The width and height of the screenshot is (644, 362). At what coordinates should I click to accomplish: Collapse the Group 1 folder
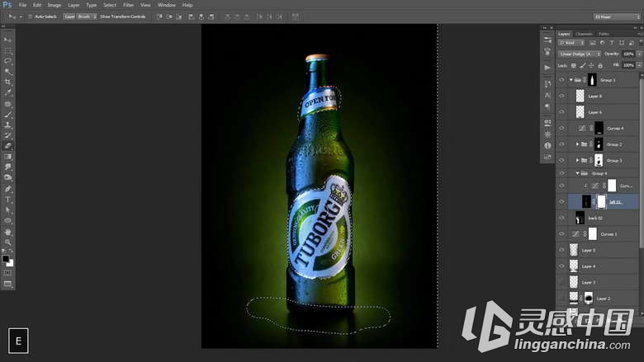tap(571, 80)
